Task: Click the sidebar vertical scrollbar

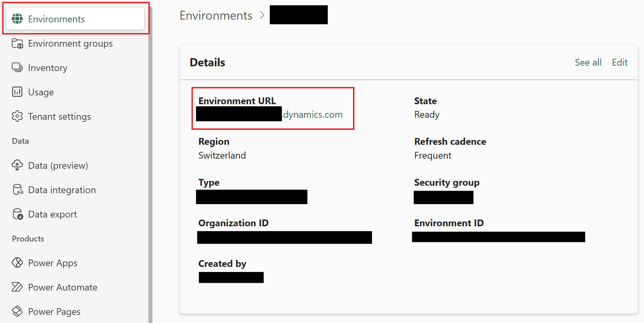Action: pos(150,165)
